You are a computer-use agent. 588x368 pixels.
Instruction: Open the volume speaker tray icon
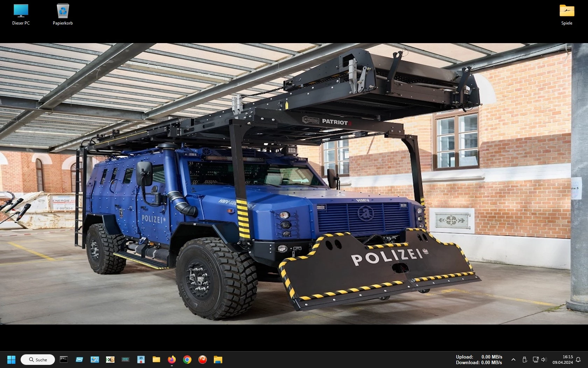544,360
